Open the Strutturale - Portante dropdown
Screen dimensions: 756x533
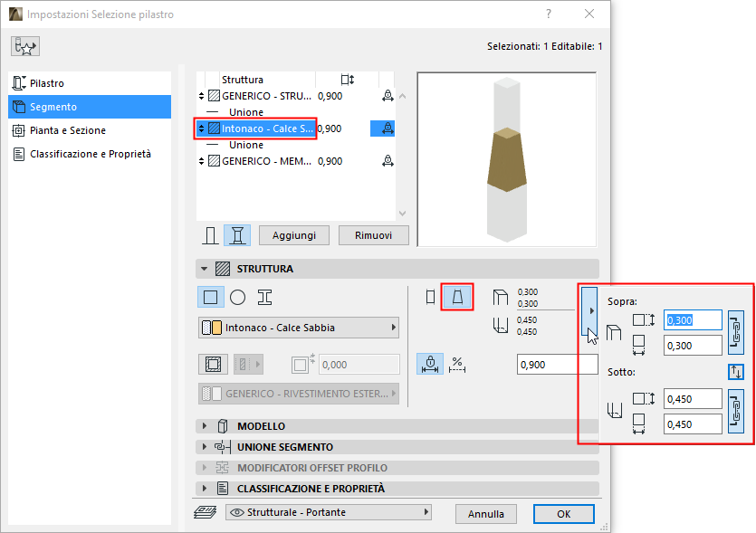(x=327, y=512)
